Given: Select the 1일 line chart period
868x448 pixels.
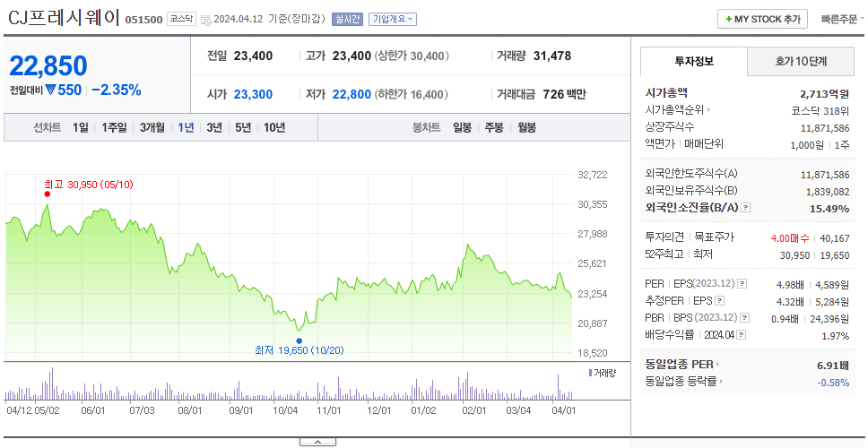Looking at the screenshot, I should 81,128.
